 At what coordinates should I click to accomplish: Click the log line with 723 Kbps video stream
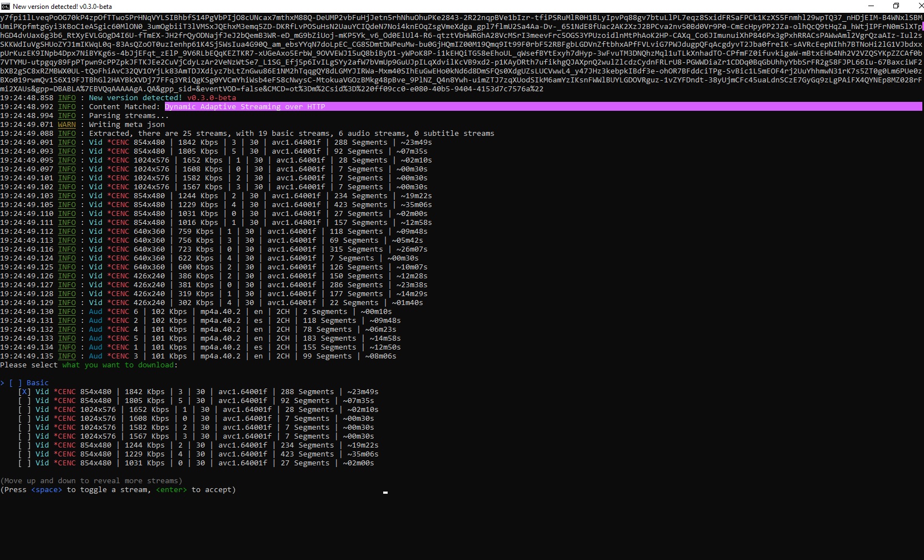click(214, 249)
